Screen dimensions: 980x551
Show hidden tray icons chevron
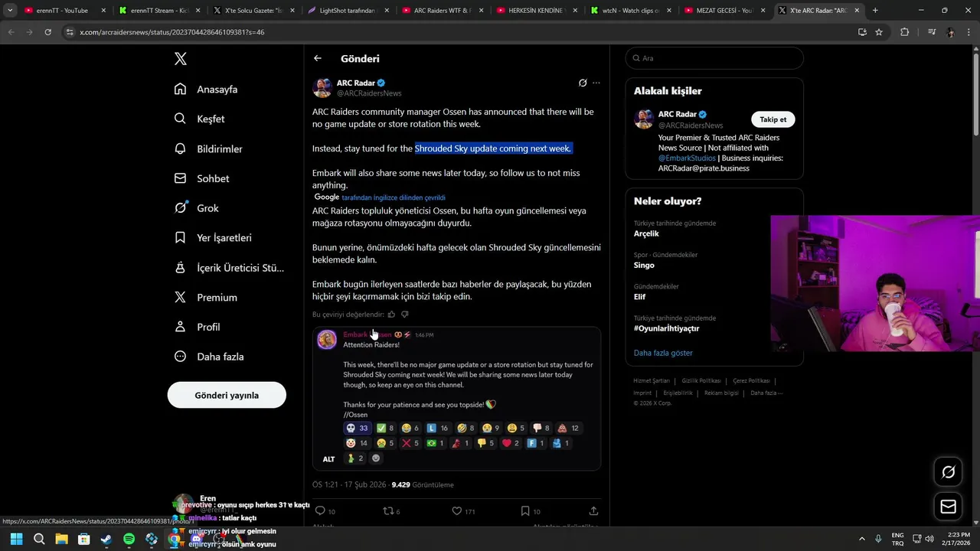pyautogui.click(x=861, y=539)
